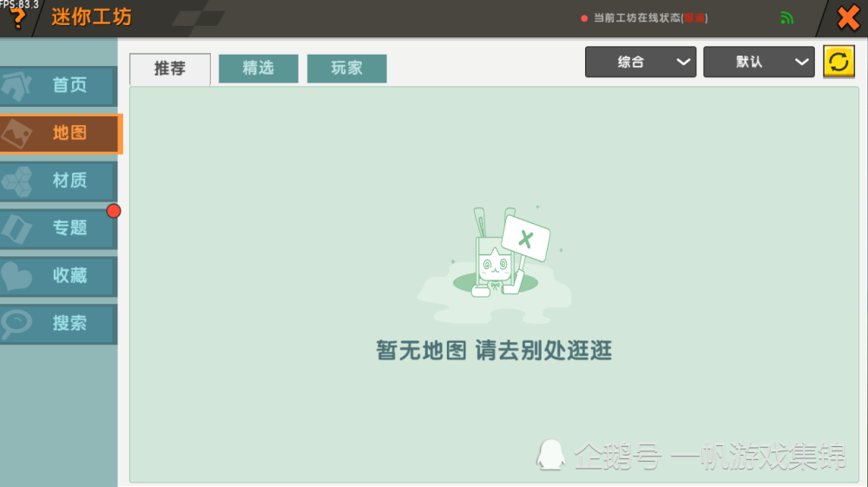Click the orange question mark help icon
This screenshot has height=487, width=868.
pyautogui.click(x=17, y=19)
